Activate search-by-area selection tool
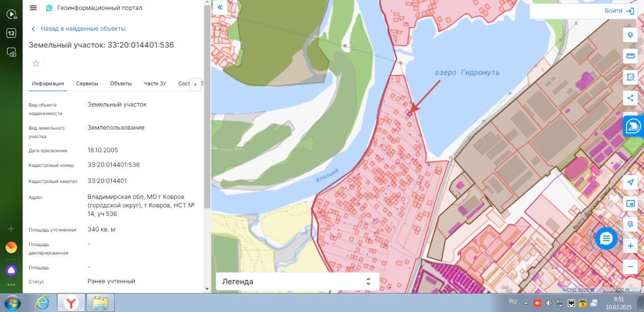Screen dimensions: 644x312 (630, 77)
